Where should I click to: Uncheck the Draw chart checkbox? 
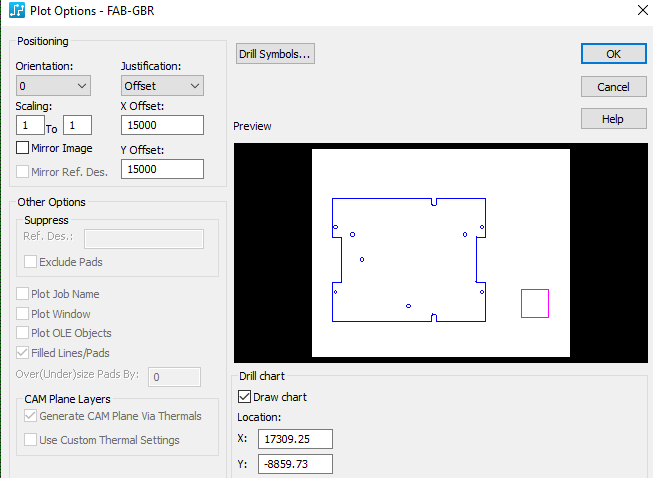coord(245,397)
